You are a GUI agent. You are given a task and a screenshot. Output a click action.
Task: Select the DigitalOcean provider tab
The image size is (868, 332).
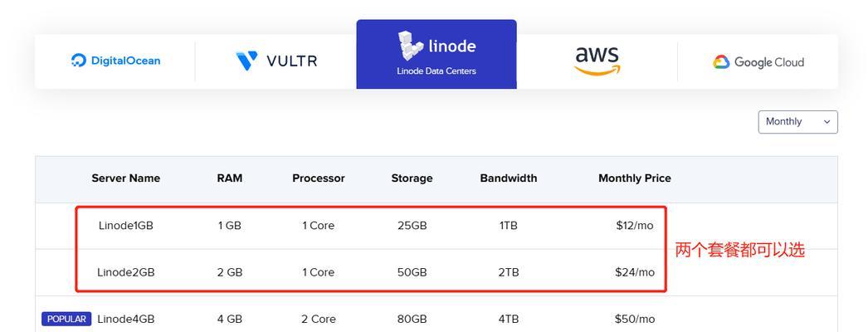coord(115,61)
